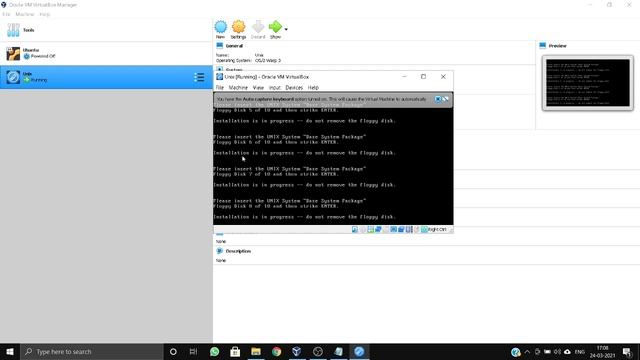Click the running Unix VM taskbar icon
Image resolution: width=640 pixels, height=360 pixels.
359,351
